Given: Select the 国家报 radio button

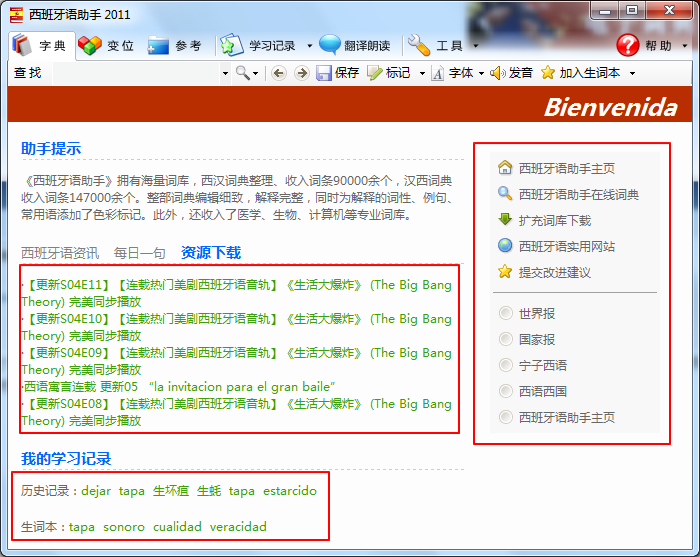Looking at the screenshot, I should click(506, 339).
